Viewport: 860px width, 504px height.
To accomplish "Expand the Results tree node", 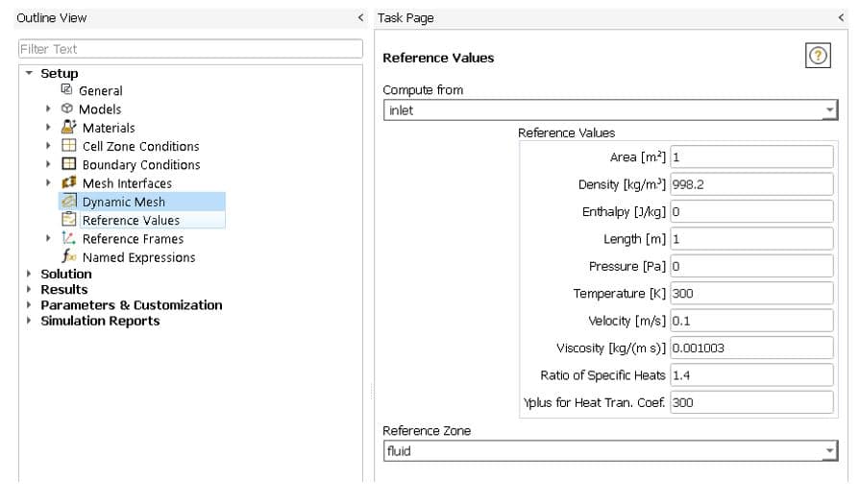I will click(x=29, y=290).
